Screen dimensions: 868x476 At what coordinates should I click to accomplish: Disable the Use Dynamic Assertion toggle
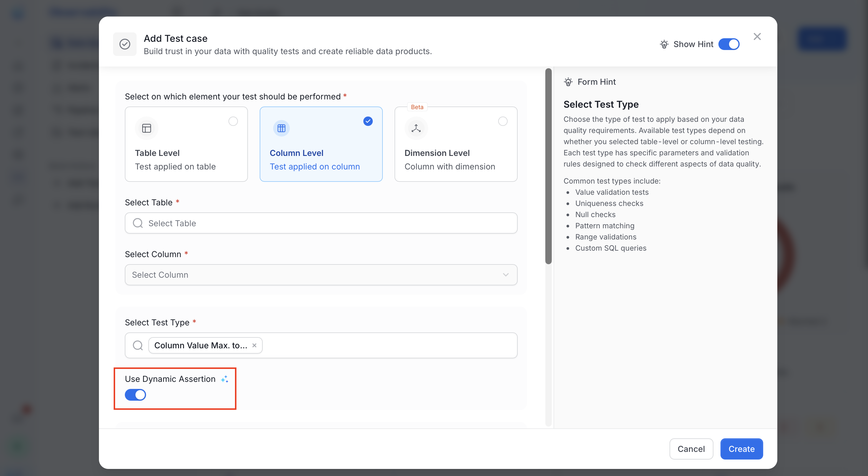click(x=135, y=395)
